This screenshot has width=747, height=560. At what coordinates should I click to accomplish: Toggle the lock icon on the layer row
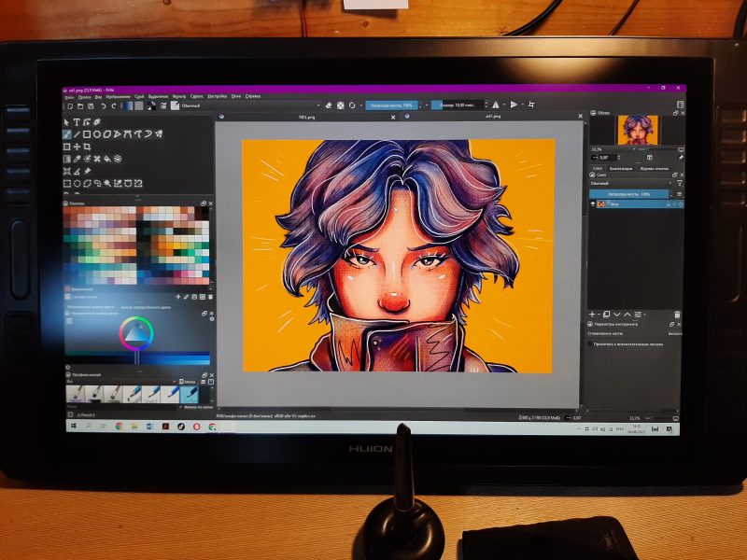(x=669, y=203)
